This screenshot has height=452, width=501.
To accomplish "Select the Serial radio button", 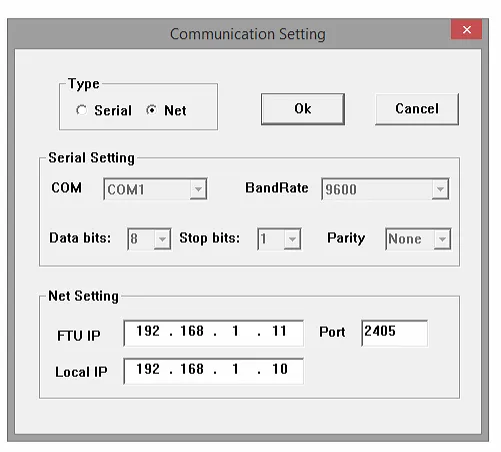I will (81, 110).
